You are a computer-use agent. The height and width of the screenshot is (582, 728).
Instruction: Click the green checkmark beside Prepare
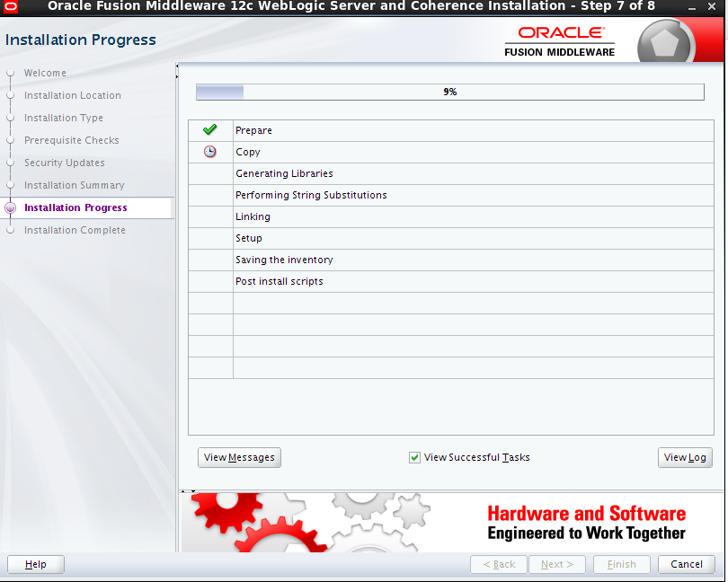(209, 129)
